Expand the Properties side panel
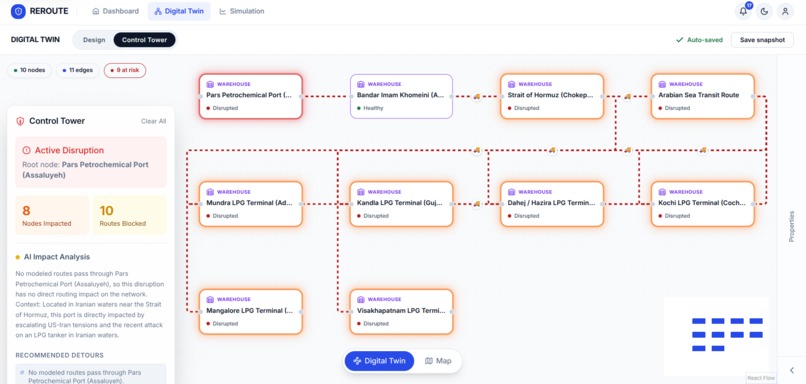The image size is (806, 384). 792,226
